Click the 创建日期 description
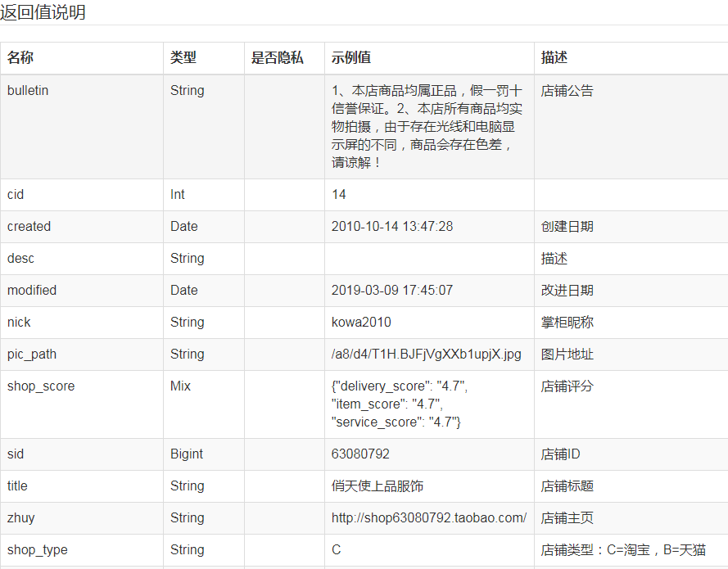This screenshot has height=569, width=728. (567, 227)
